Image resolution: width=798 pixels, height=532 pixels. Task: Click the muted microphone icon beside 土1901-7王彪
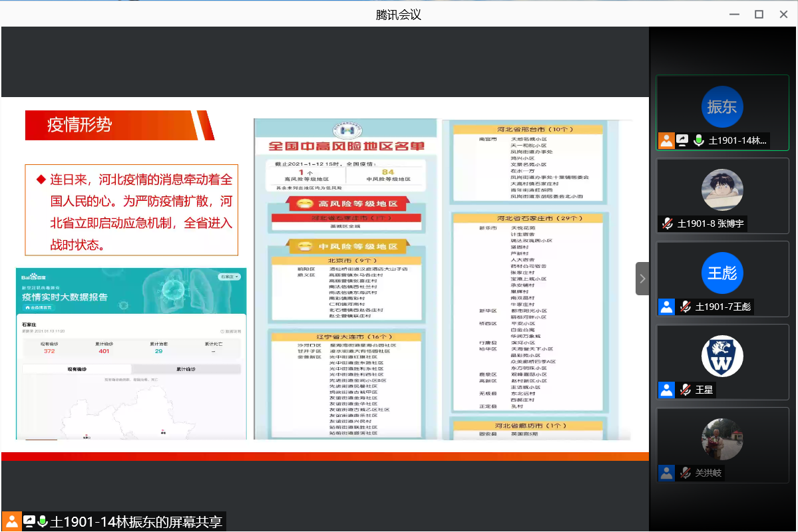[686, 307]
